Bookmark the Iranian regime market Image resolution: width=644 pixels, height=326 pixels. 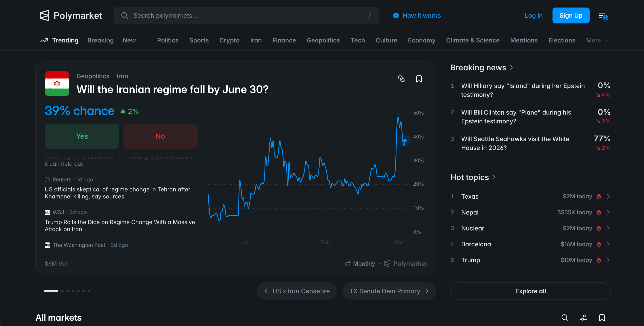click(419, 79)
